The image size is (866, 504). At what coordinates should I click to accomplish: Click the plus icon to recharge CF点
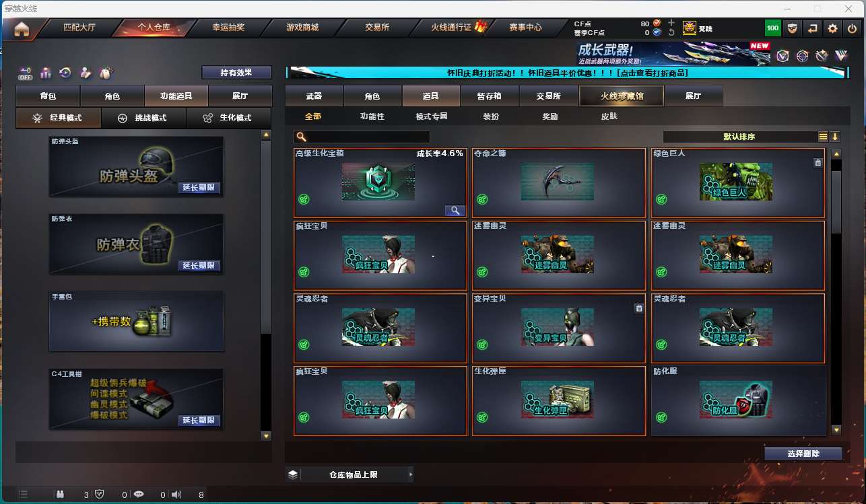[x=671, y=23]
